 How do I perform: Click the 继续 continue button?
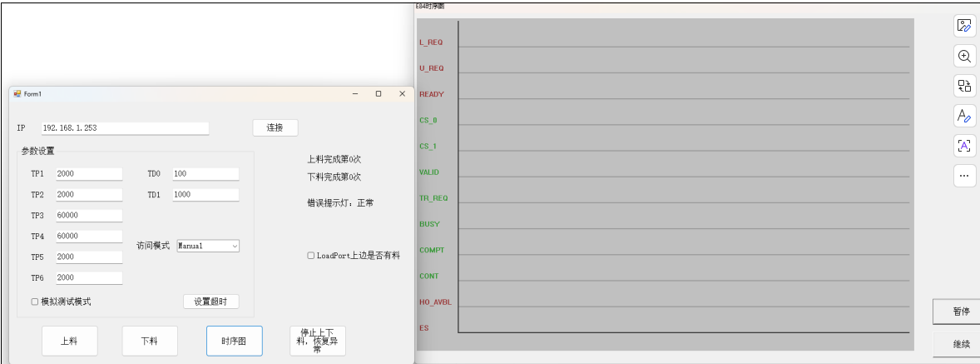960,343
